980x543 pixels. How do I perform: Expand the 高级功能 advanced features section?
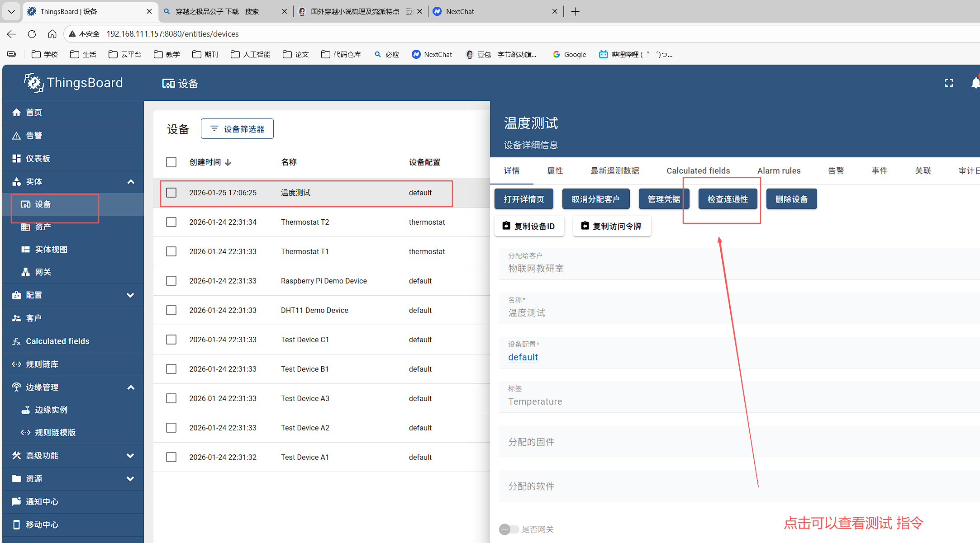pos(130,456)
